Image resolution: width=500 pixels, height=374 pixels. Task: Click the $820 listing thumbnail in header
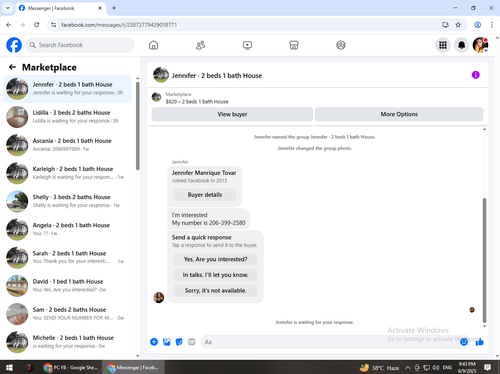click(156, 97)
